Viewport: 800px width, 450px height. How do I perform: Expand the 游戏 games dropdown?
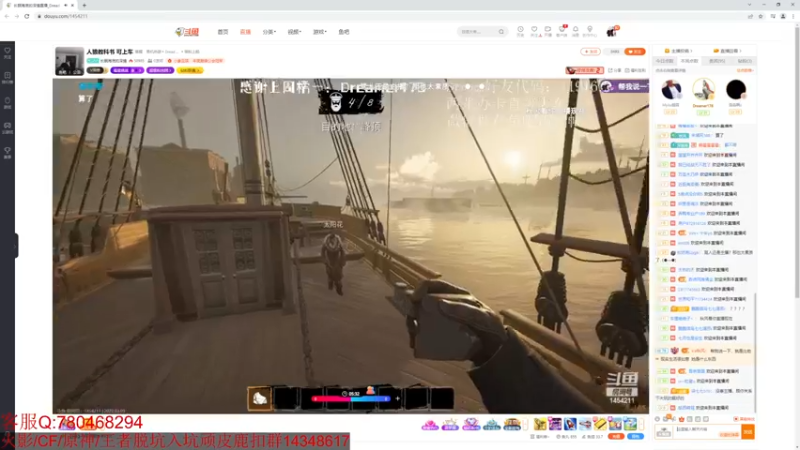[x=319, y=32]
